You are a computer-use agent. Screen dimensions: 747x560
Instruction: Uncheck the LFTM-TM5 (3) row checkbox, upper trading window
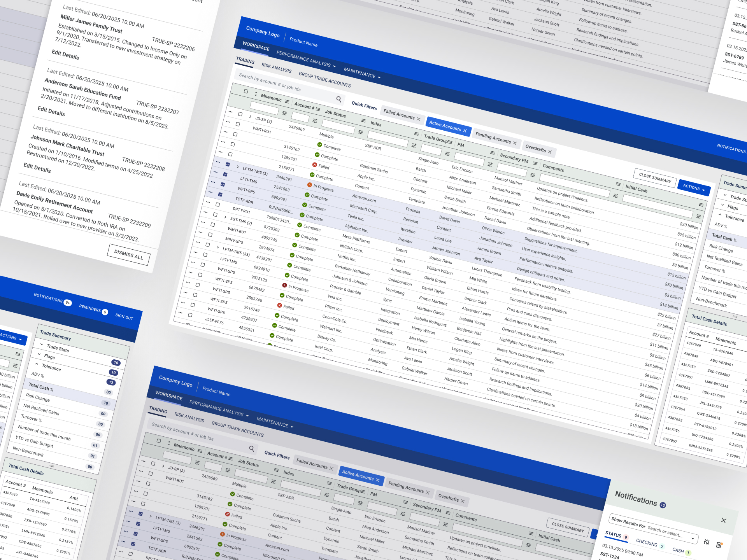[x=228, y=164]
